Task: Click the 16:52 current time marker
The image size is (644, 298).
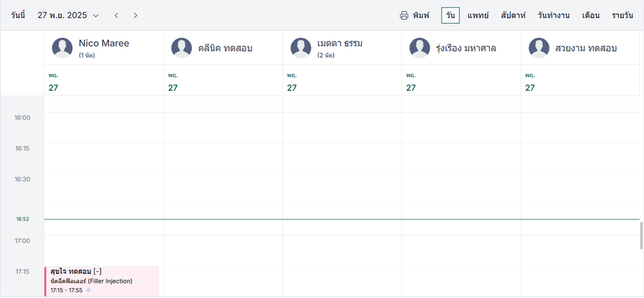Action: point(22,219)
